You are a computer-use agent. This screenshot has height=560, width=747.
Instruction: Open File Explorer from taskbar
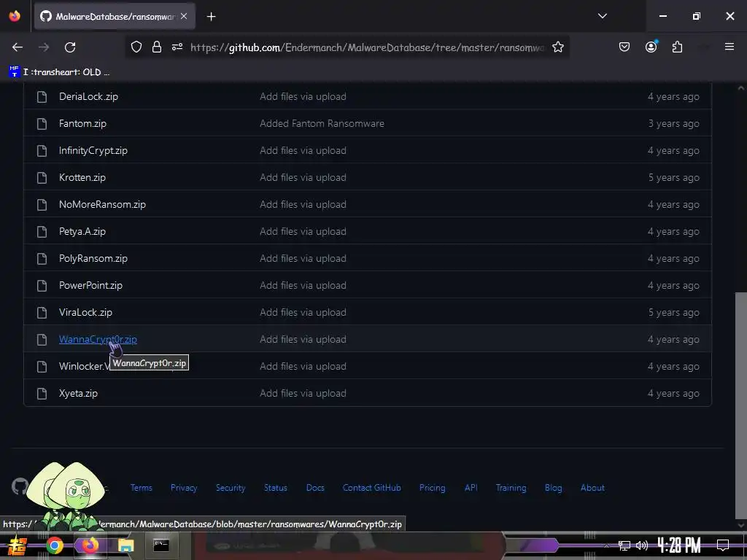(125, 545)
